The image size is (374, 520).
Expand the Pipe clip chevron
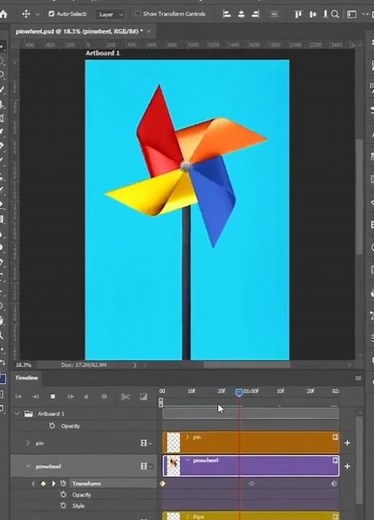point(187,516)
